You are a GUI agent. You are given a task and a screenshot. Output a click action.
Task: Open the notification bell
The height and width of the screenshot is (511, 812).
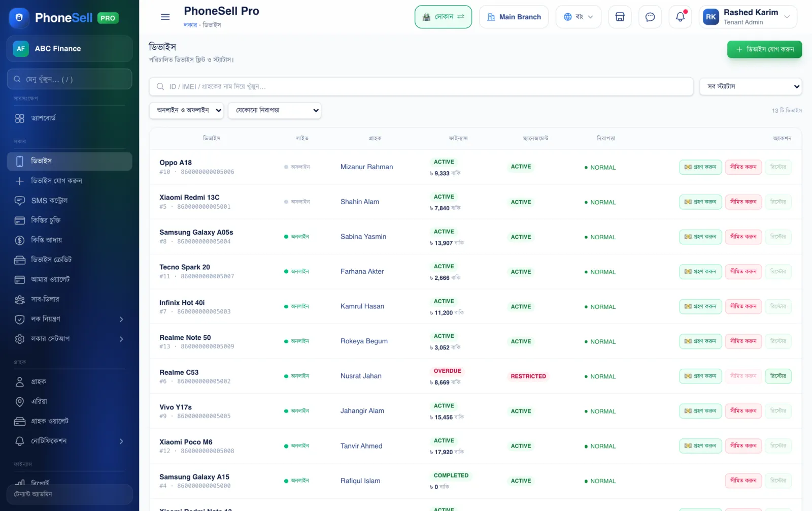680,17
